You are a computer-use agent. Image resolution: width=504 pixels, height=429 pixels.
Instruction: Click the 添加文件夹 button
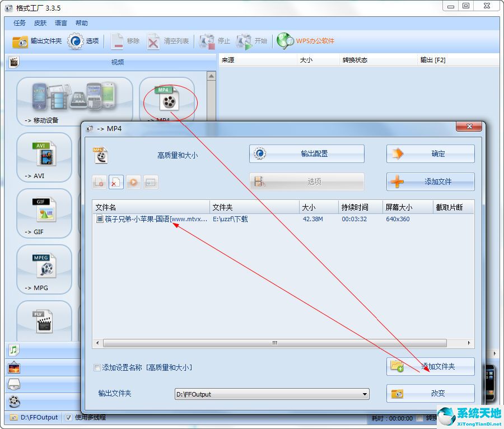point(431,366)
